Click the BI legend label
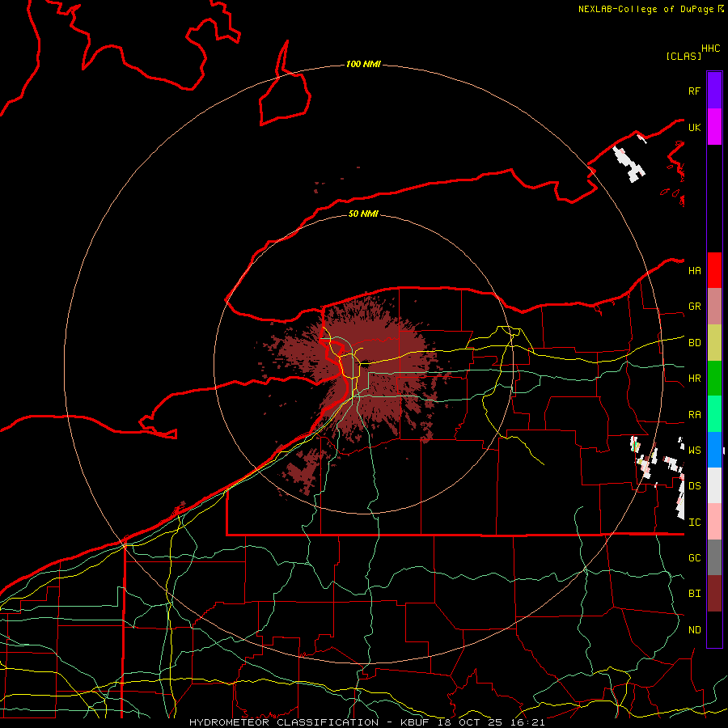728x728 pixels. 694,594
